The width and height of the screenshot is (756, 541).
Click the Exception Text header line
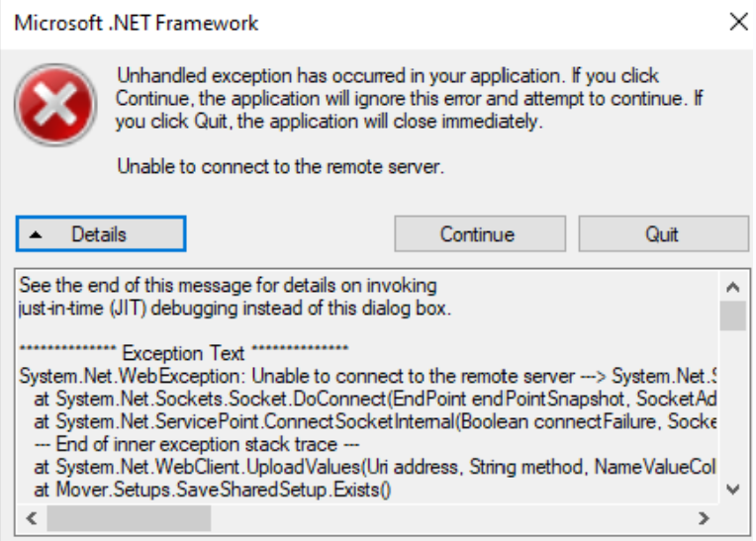click(184, 353)
